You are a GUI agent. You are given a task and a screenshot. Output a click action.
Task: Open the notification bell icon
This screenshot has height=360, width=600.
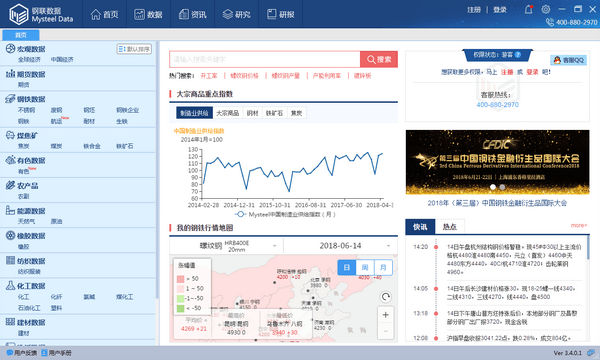(528, 10)
